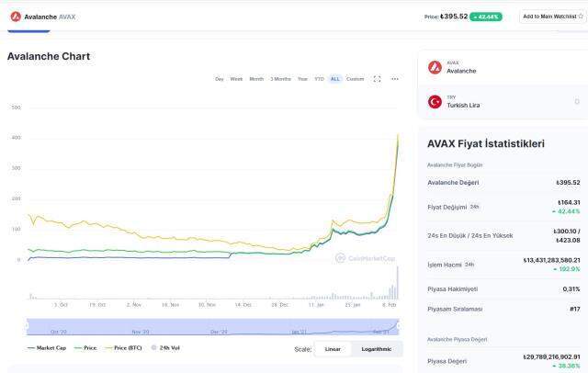Toggle the Price series in the legend

(85, 348)
